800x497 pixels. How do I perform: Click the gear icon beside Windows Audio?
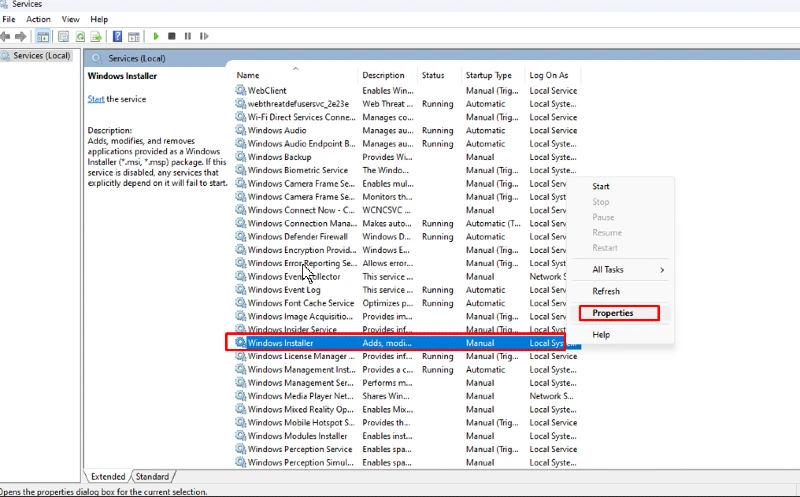240,130
